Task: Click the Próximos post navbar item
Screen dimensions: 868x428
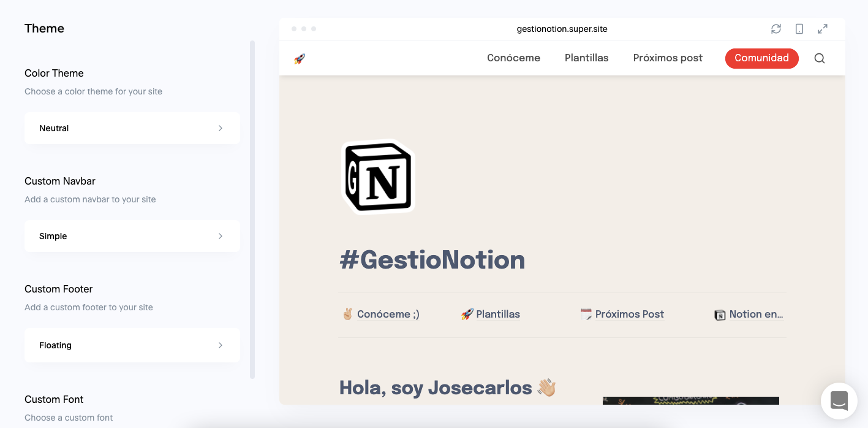Action: (x=668, y=58)
